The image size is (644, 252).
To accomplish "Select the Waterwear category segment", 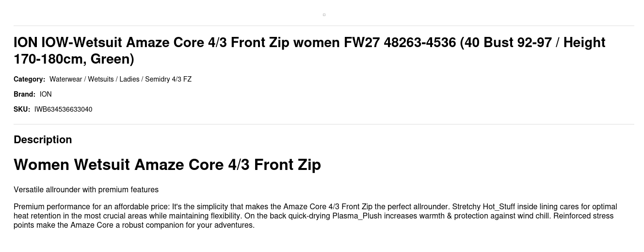I will tap(65, 79).
